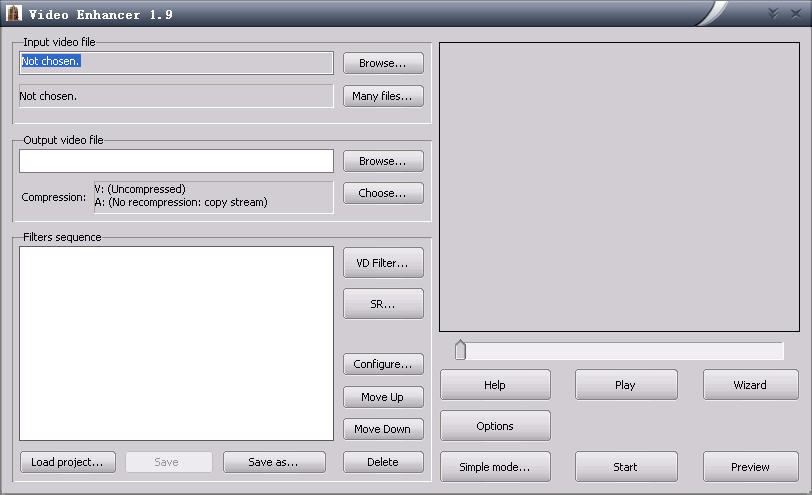The height and width of the screenshot is (495, 812).
Task: Click the minimize arrow icon in title bar
Action: point(773,13)
